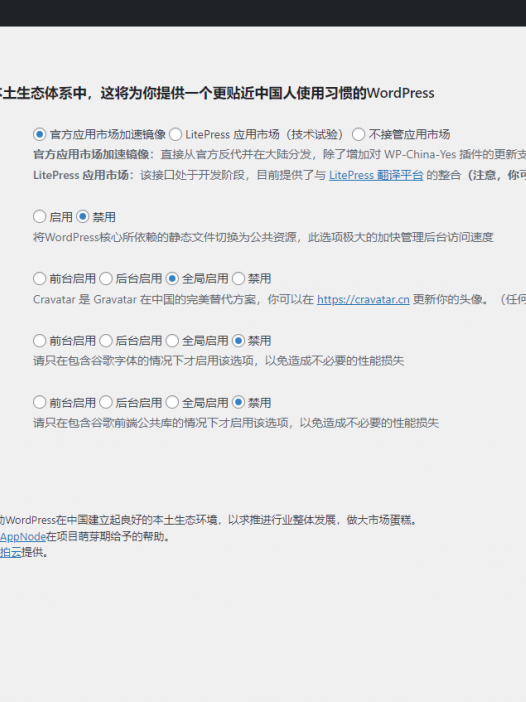Choose 禁用 in the Cravatar row
The height and width of the screenshot is (702, 526).
[x=238, y=278]
